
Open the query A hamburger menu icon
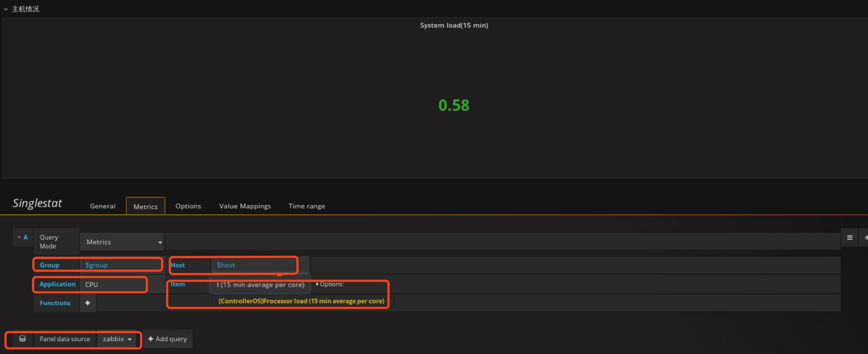pyautogui.click(x=850, y=237)
